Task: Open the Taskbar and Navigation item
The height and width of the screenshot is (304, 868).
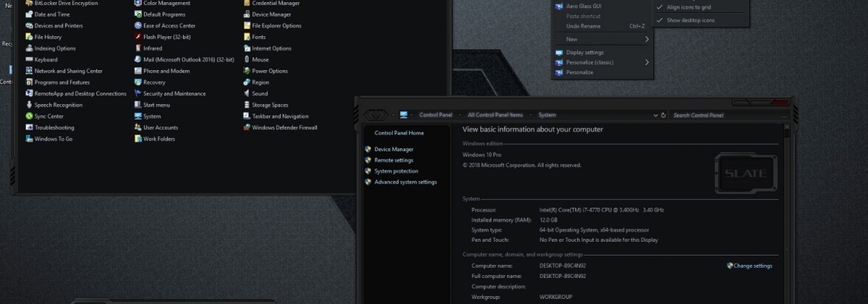Action: (276, 116)
